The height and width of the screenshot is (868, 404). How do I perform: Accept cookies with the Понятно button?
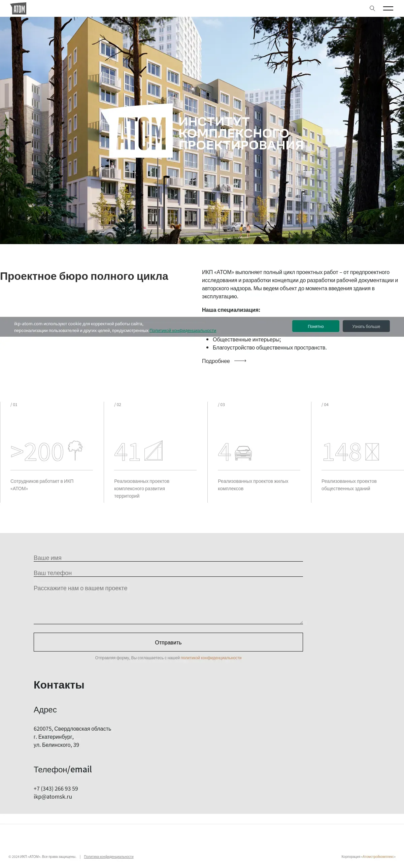(316, 326)
